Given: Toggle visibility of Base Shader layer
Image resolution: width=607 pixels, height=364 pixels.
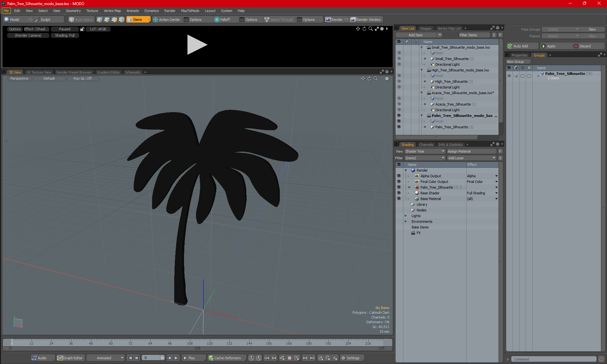Looking at the screenshot, I should 399,193.
